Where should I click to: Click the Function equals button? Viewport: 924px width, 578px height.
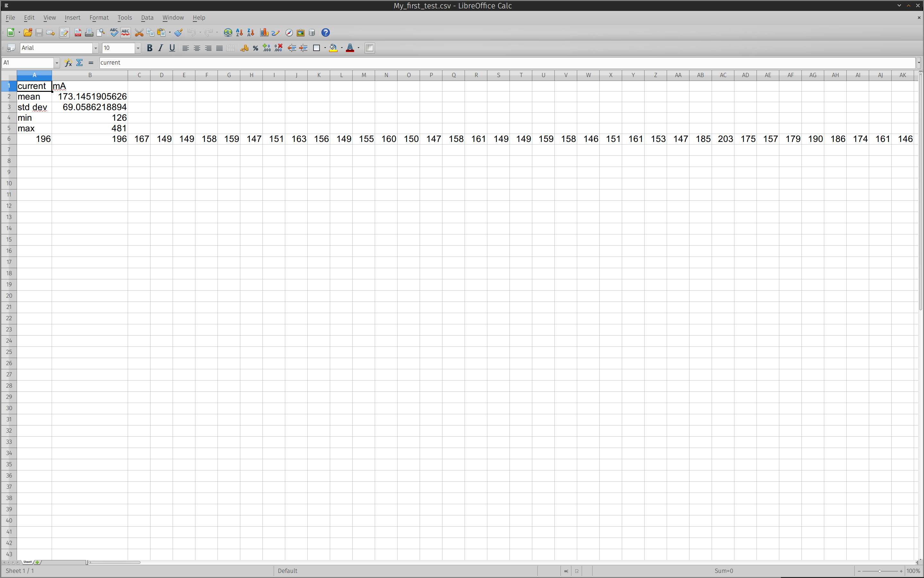pyautogui.click(x=91, y=63)
